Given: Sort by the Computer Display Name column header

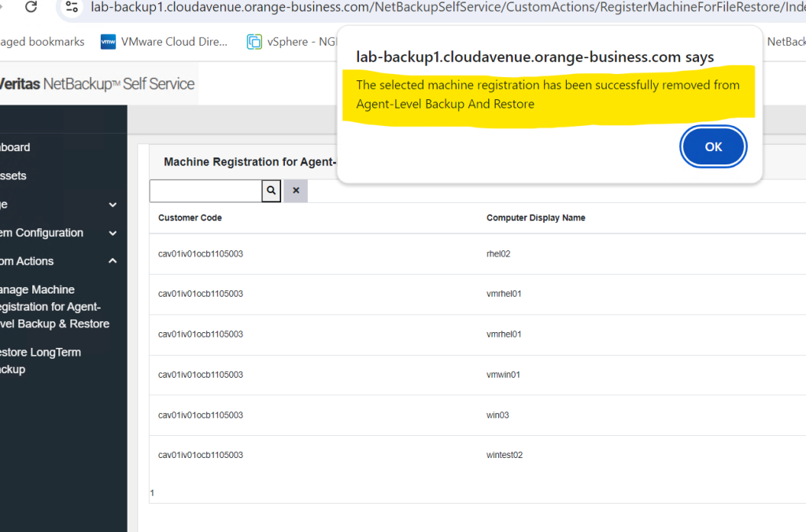Looking at the screenshot, I should [x=535, y=218].
